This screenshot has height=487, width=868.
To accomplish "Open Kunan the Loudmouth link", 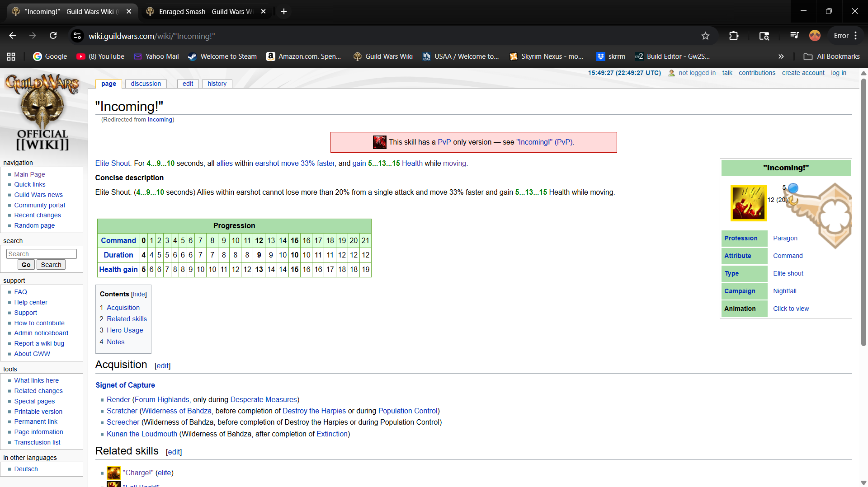I will tap(142, 434).
